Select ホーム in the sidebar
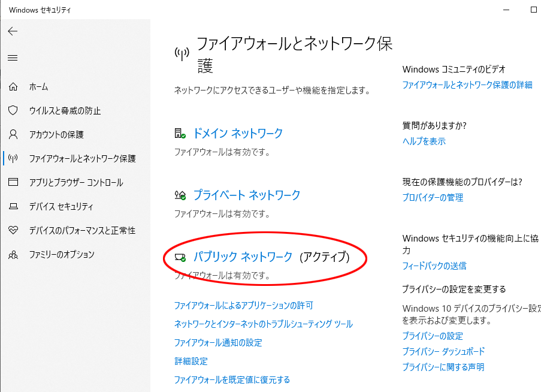The image size is (541, 392). coord(38,87)
